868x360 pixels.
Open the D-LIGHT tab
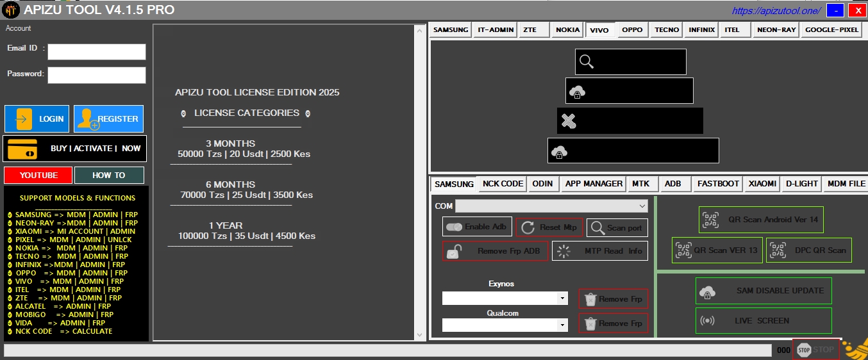pyautogui.click(x=802, y=183)
